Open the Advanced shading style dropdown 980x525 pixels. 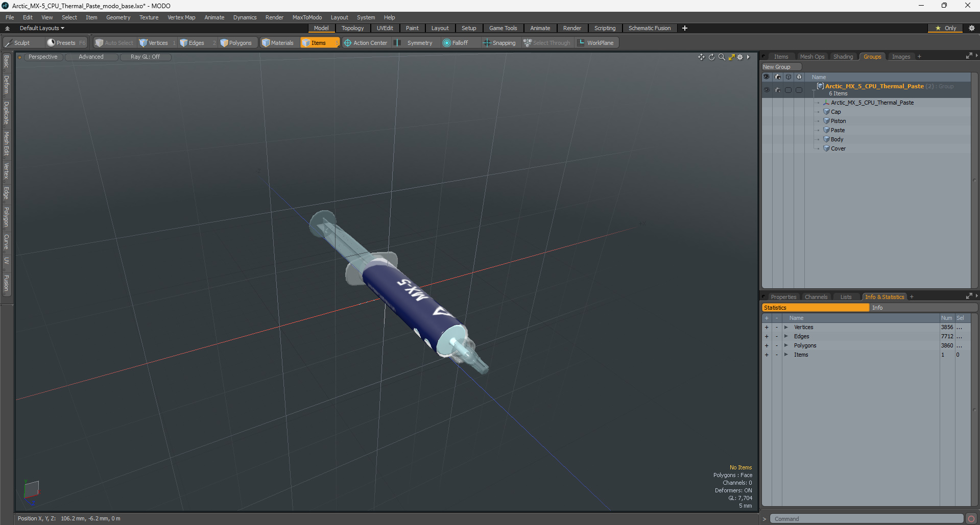tap(91, 57)
